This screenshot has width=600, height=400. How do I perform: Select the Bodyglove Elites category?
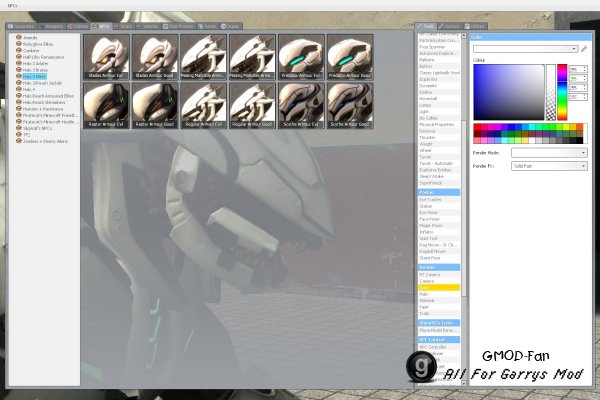38,44
